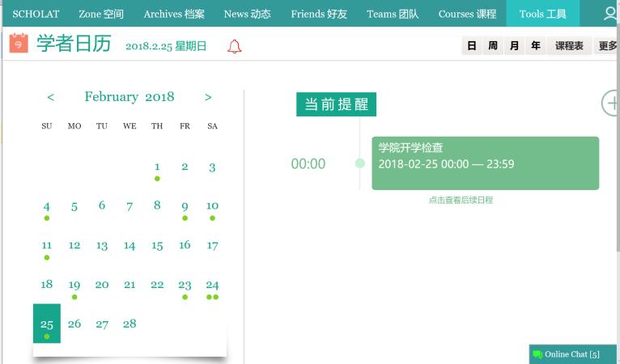Viewport: 620px width, 364px height.
Task: Select highlighted February 25 in calendar
Action: coord(47,324)
